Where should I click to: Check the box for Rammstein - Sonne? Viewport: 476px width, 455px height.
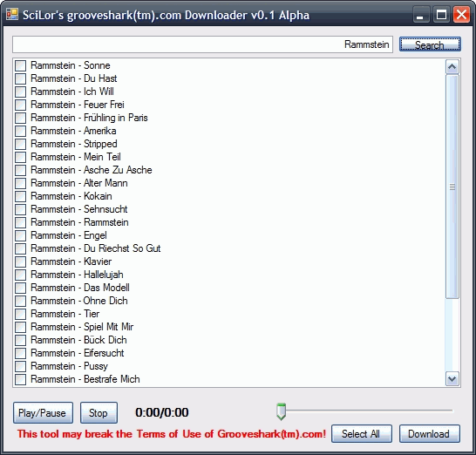click(x=20, y=65)
